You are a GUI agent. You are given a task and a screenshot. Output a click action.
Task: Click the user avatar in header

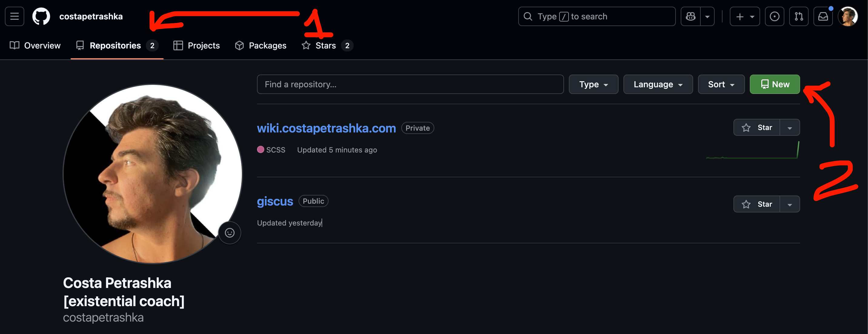848,16
